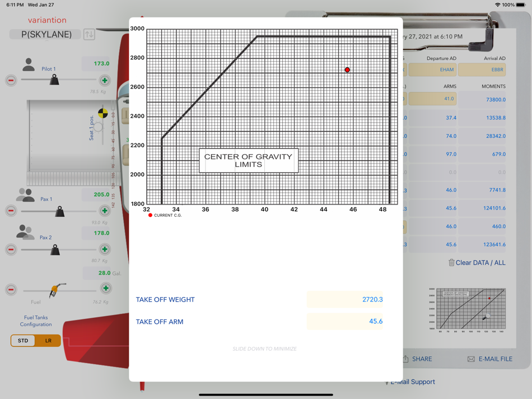Increase Pax 1 weight with plus button
This screenshot has height=399, width=532.
(x=105, y=211)
